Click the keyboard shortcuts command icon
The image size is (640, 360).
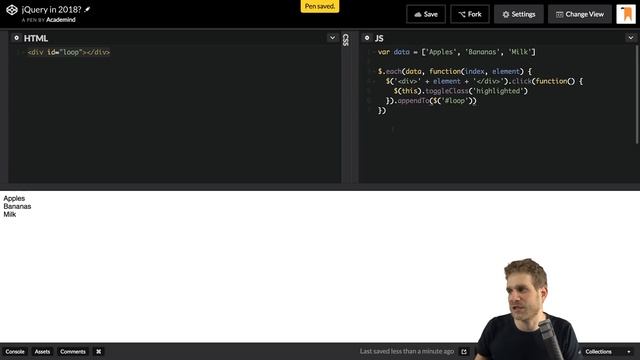(98, 351)
